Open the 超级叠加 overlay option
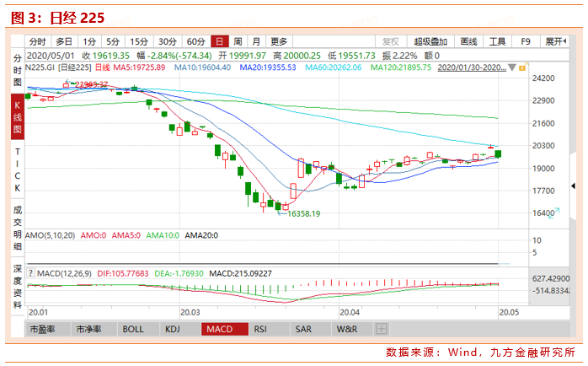The height and width of the screenshot is (366, 588). click(432, 40)
